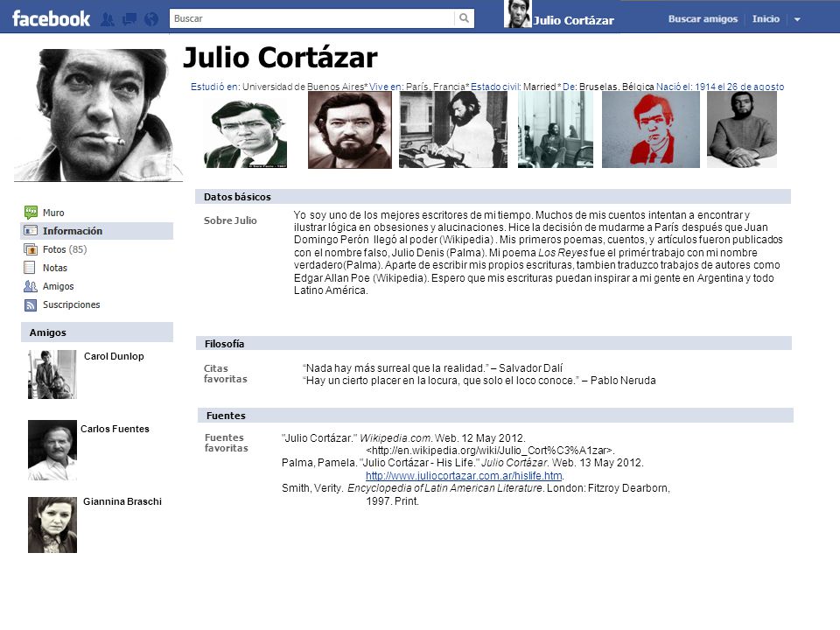
Task: Click the facebook logo
Action: tap(51, 18)
